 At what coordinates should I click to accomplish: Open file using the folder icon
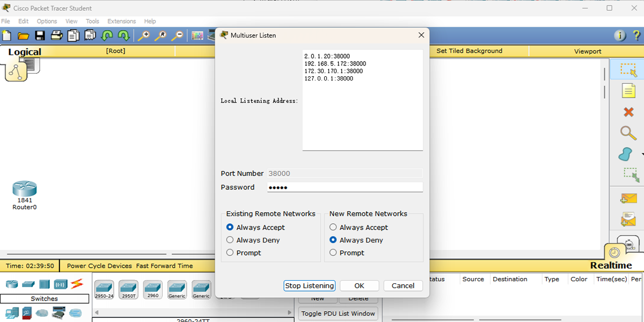click(23, 36)
